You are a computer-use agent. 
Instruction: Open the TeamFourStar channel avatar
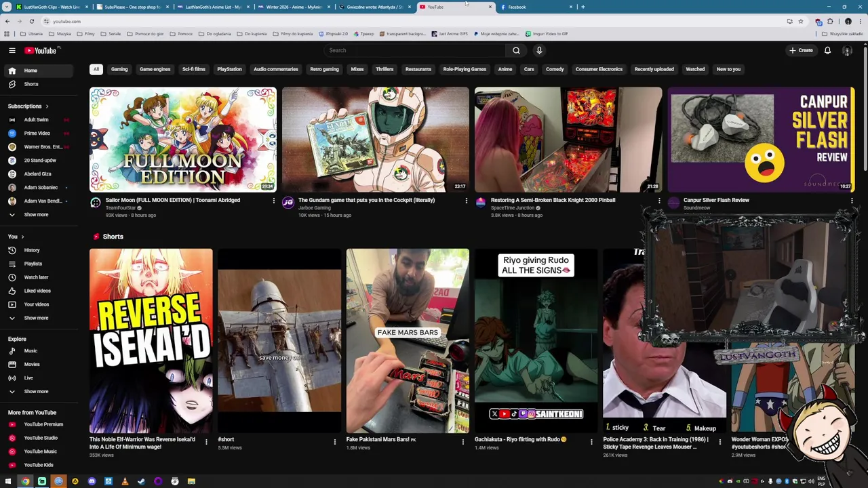click(96, 202)
